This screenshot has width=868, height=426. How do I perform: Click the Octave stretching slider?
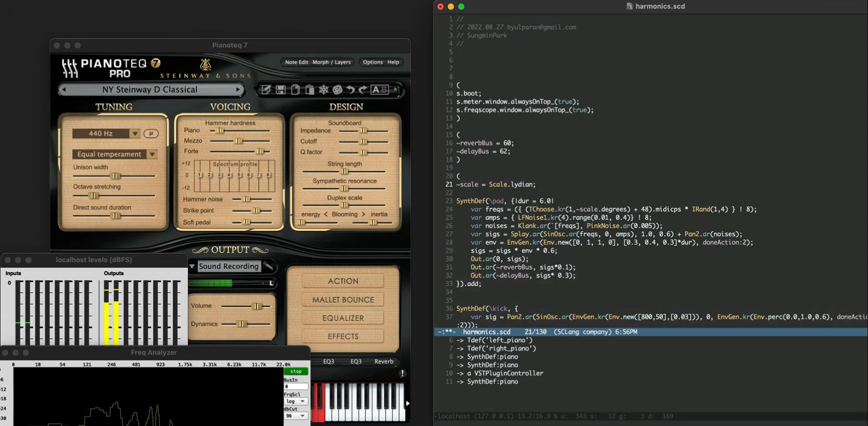[x=93, y=196]
